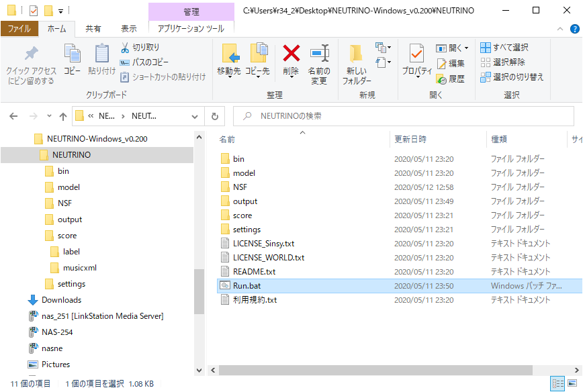Collapse the ribbon with the chevron

tap(560, 29)
